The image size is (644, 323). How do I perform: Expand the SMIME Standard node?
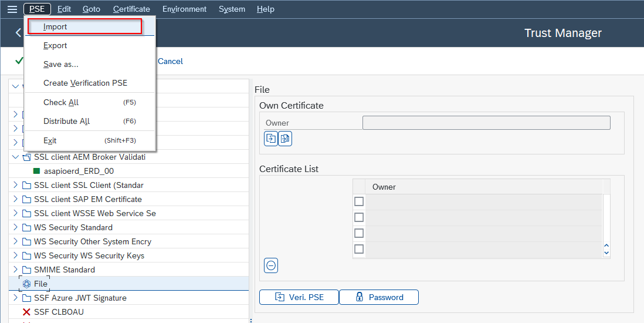pos(16,269)
